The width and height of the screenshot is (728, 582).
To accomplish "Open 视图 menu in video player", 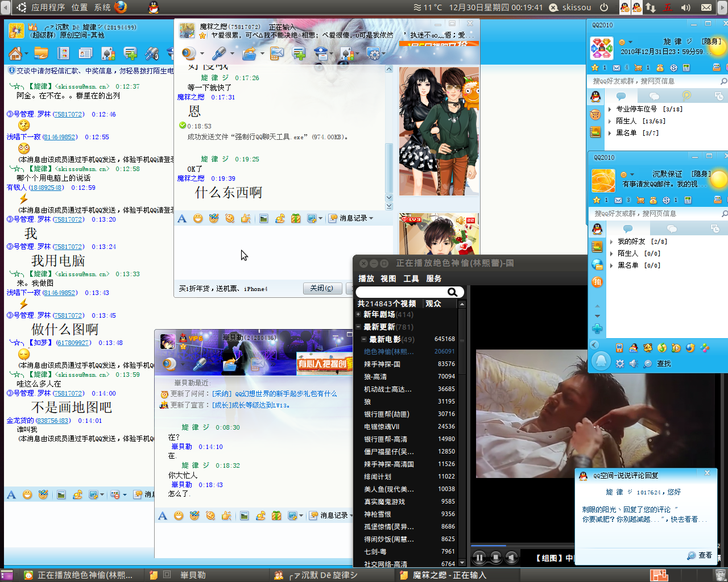I will (388, 278).
